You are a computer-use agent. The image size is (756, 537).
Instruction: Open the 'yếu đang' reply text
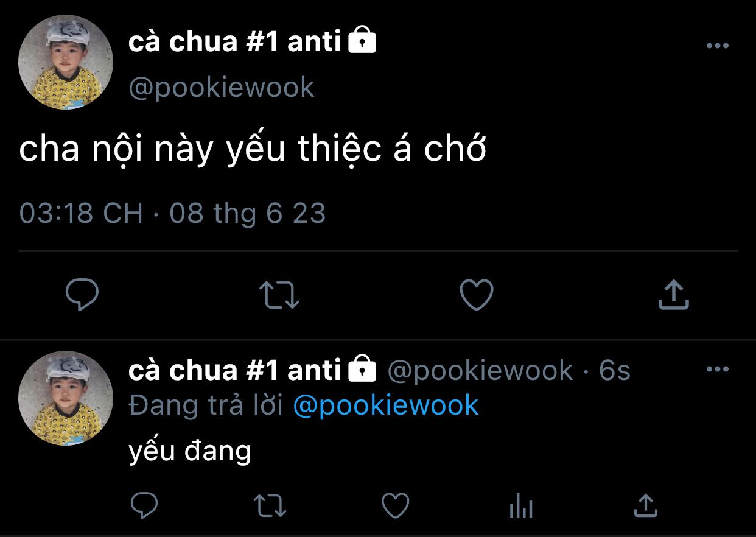(x=190, y=452)
